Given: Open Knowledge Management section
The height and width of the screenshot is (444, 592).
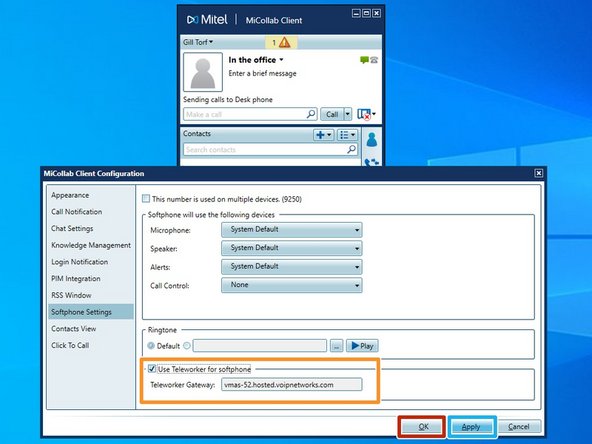Looking at the screenshot, I should point(91,245).
